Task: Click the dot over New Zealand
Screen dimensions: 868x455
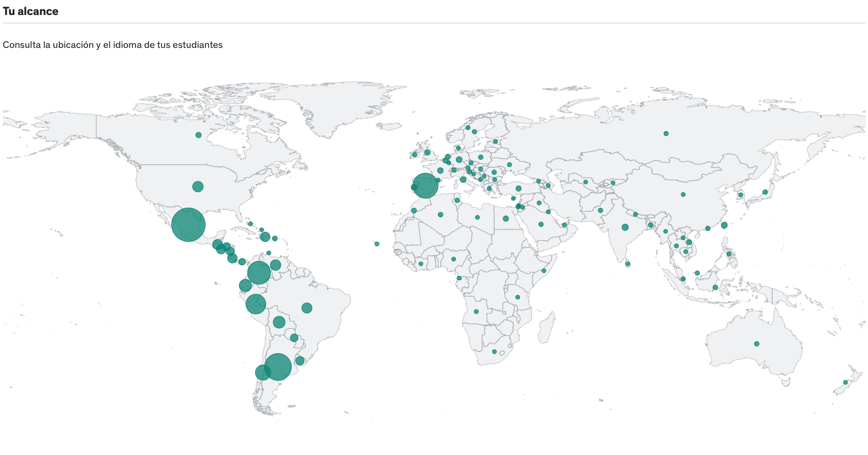Action: pyautogui.click(x=846, y=382)
